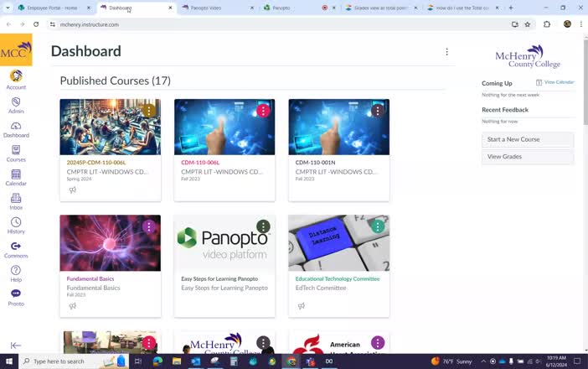Reload the current page

coord(36,24)
